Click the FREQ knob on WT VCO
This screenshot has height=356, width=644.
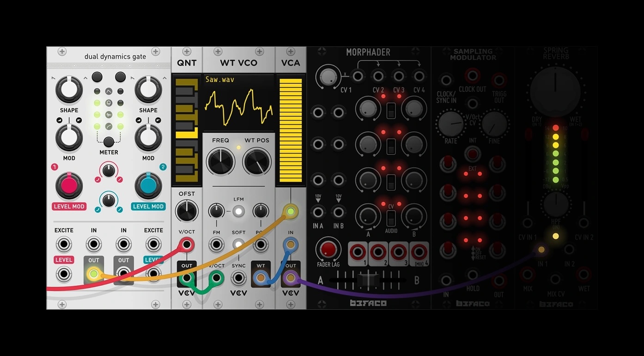(x=220, y=162)
